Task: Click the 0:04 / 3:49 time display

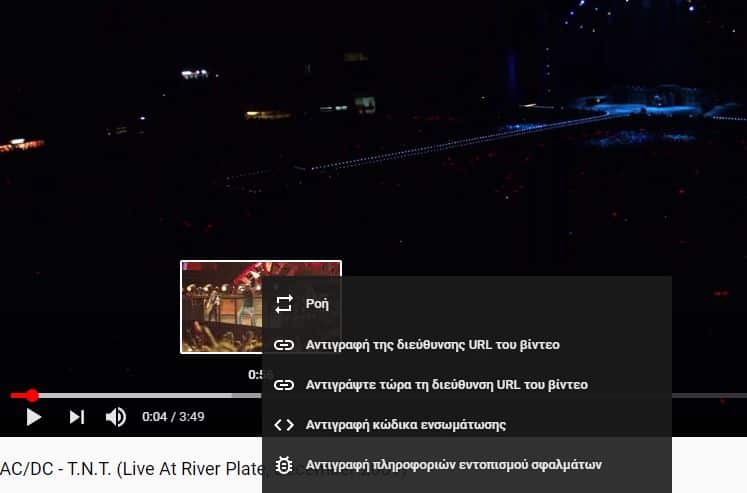Action: pyautogui.click(x=173, y=417)
